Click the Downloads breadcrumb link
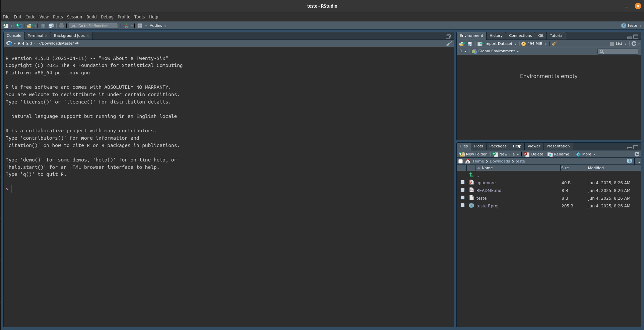 click(x=499, y=161)
